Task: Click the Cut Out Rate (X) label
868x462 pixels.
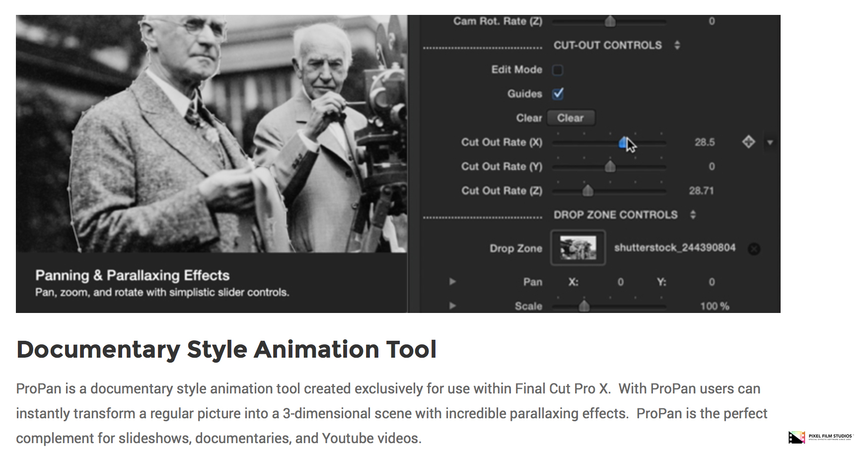Action: tap(502, 143)
